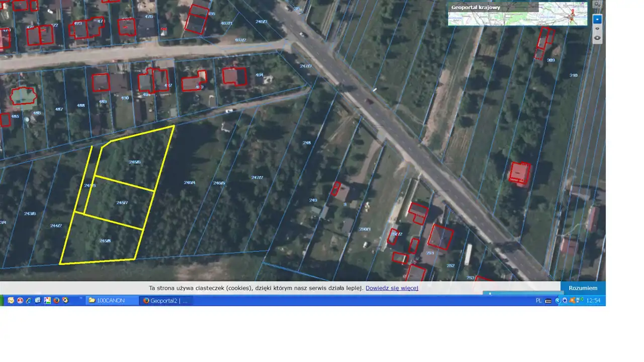
Task: Expand the quick launch overflow chevron
Action: point(80,299)
